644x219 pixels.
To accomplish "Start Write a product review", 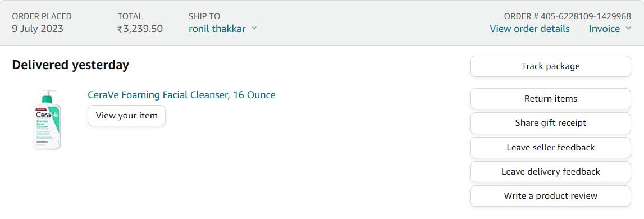I will [550, 196].
